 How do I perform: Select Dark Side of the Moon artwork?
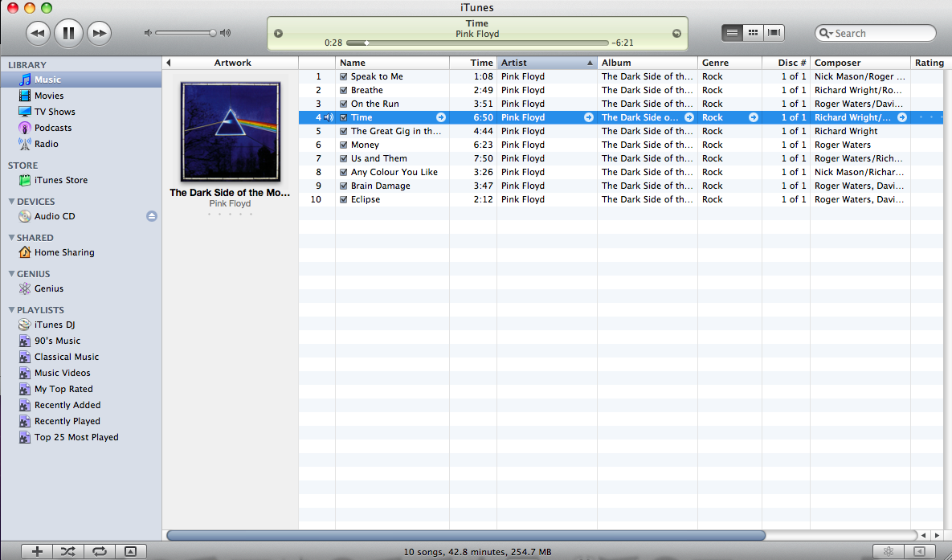click(230, 132)
